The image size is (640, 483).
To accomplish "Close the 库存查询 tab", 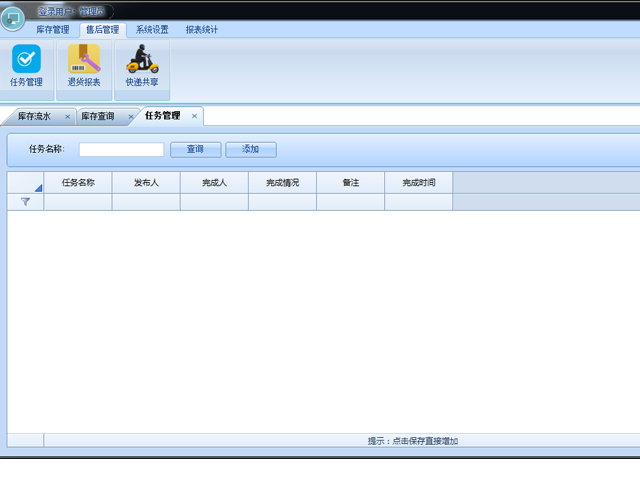I will tap(130, 117).
